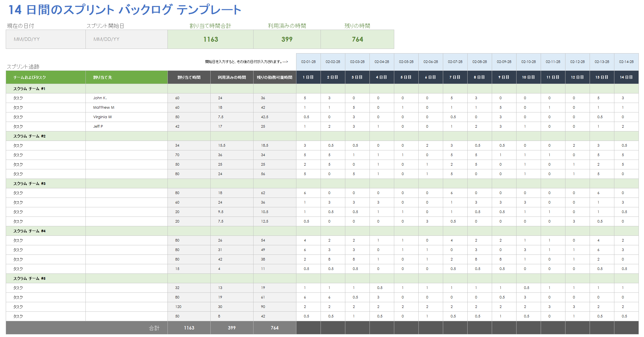Select the 10 日目 day header
The image size is (644, 337).
pos(529,77)
